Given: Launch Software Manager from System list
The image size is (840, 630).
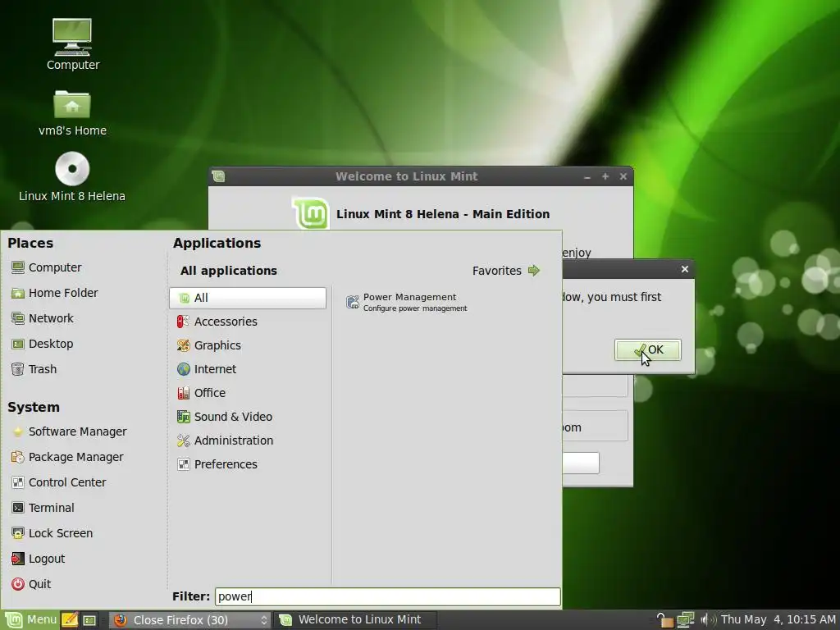Looking at the screenshot, I should (x=69, y=431).
